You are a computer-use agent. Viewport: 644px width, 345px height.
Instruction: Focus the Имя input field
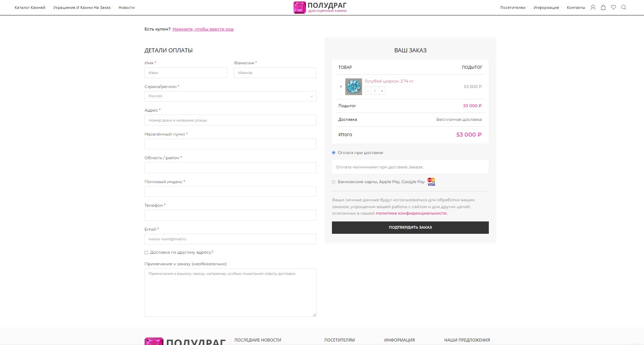click(x=186, y=73)
